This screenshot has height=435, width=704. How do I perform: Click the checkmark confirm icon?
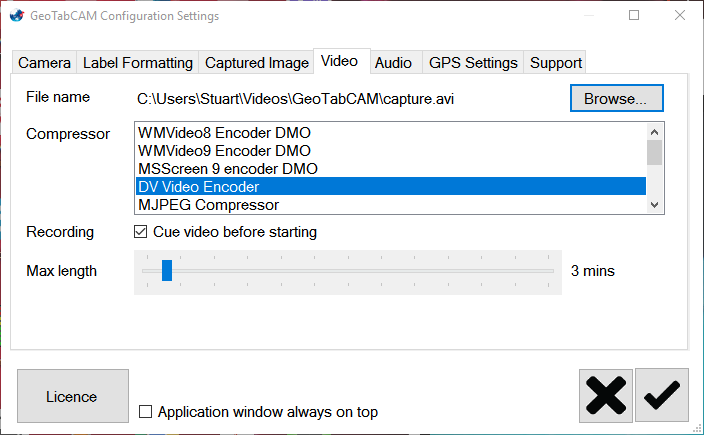pyautogui.click(x=661, y=396)
